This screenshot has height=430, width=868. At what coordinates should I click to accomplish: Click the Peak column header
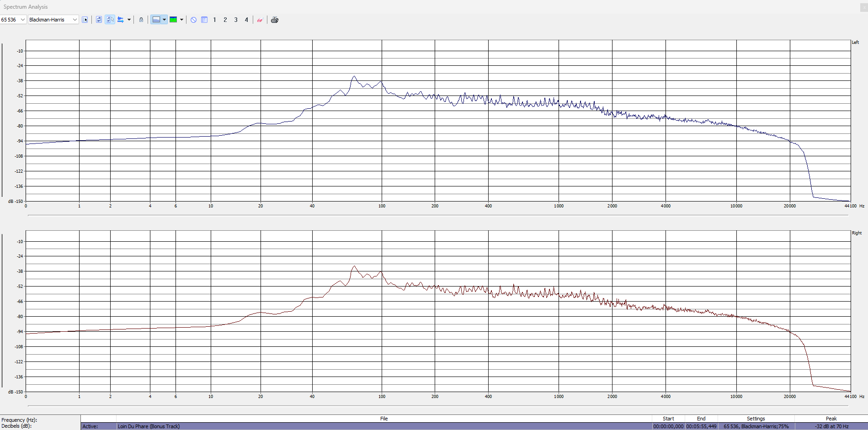[x=831, y=419]
